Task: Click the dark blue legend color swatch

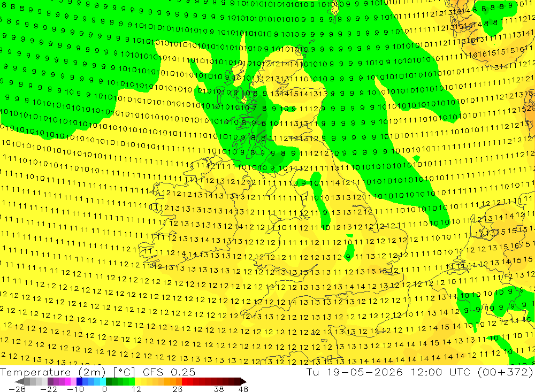Action: [x=80, y=381]
